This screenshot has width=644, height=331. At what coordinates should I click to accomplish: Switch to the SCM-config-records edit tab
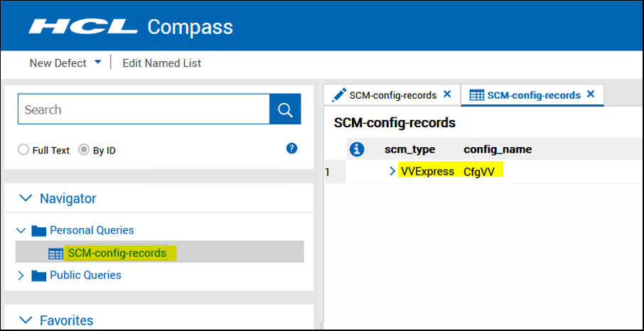click(392, 95)
